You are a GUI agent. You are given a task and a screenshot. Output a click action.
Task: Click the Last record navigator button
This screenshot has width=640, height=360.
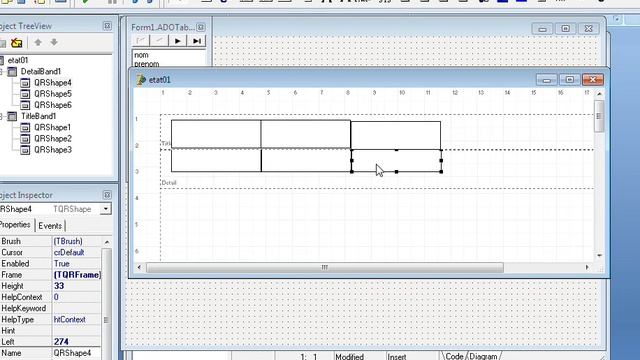point(196,41)
